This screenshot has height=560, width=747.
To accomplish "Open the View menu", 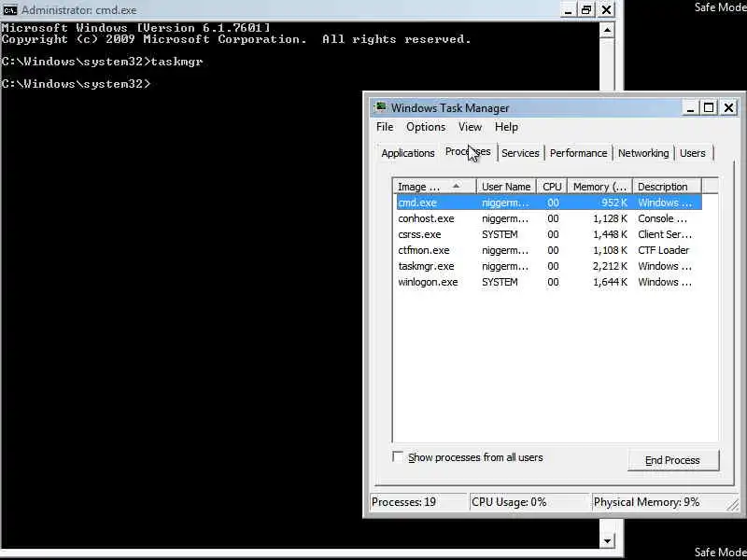I will pos(470,127).
